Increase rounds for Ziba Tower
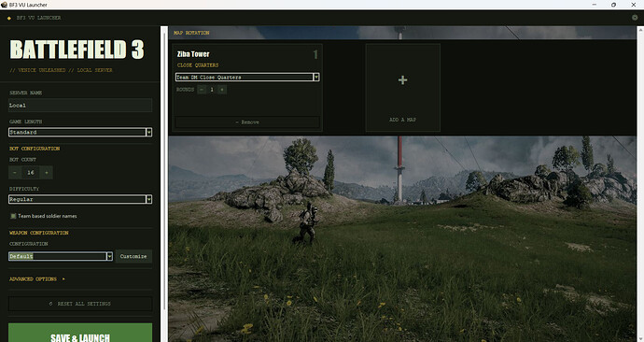The width and height of the screenshot is (644, 342). coord(222,90)
